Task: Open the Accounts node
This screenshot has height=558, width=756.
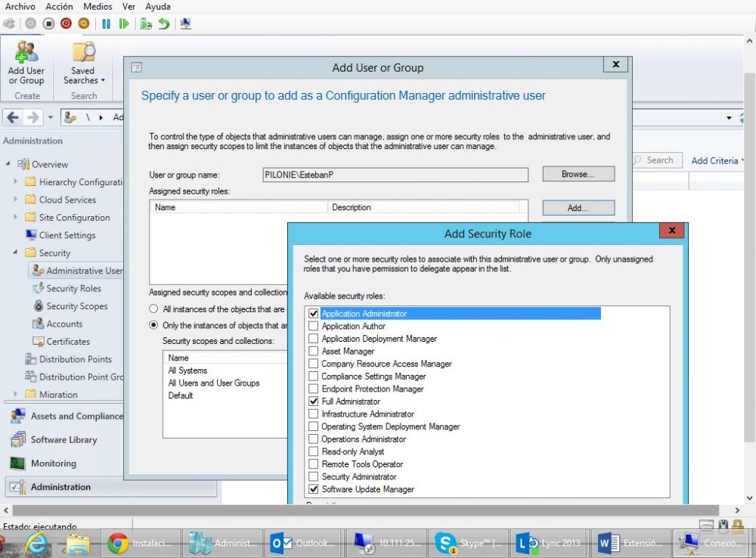Action: 57,324
